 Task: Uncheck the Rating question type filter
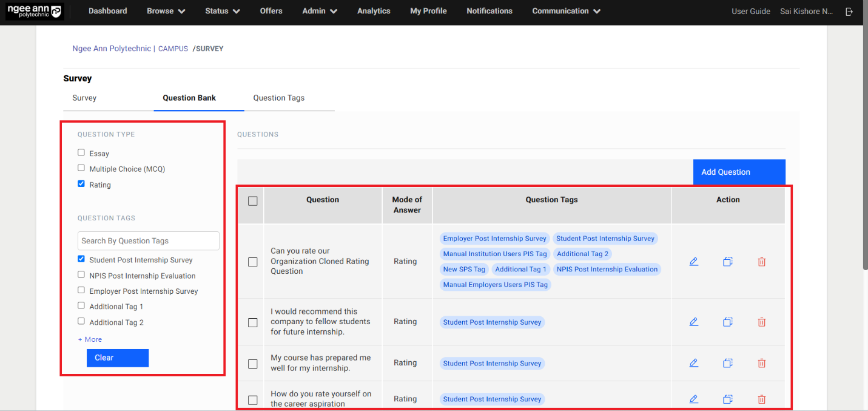pos(81,184)
